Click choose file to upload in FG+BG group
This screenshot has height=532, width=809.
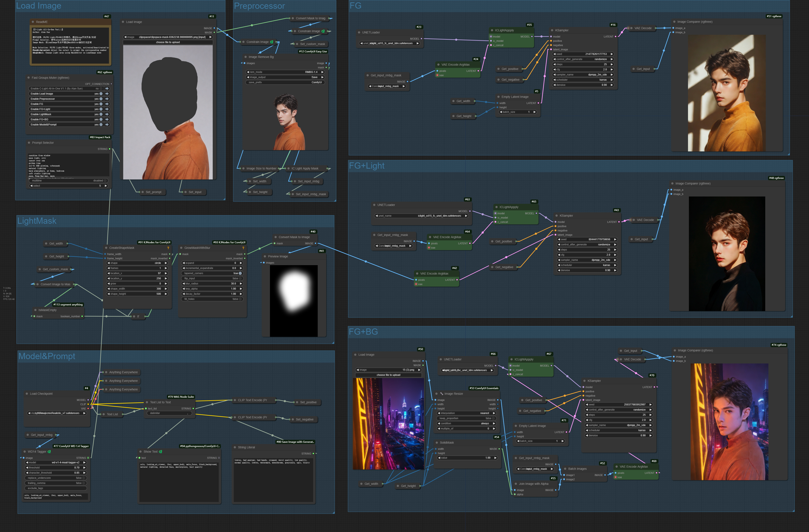[x=389, y=375]
